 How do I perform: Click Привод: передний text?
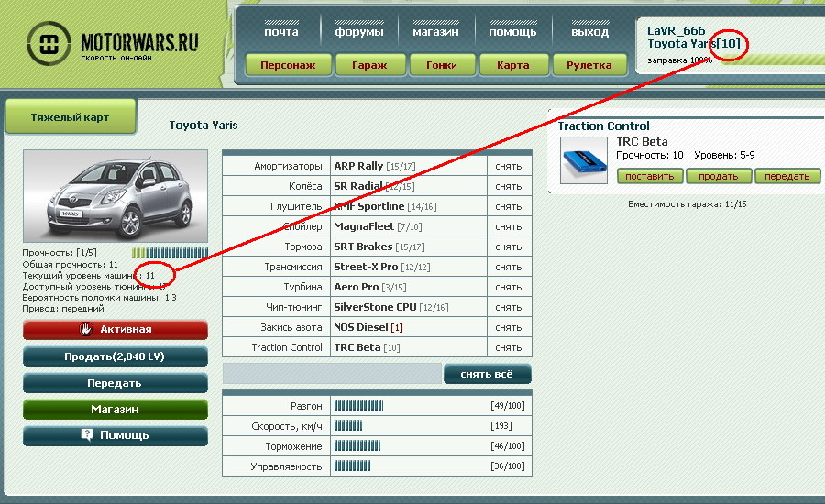pyautogui.click(x=63, y=309)
